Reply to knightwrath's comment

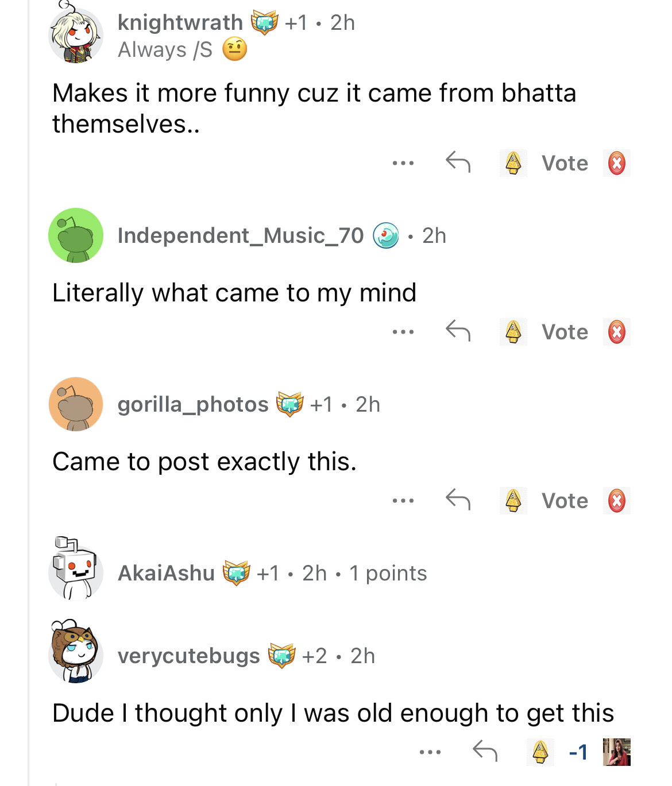[x=458, y=162]
